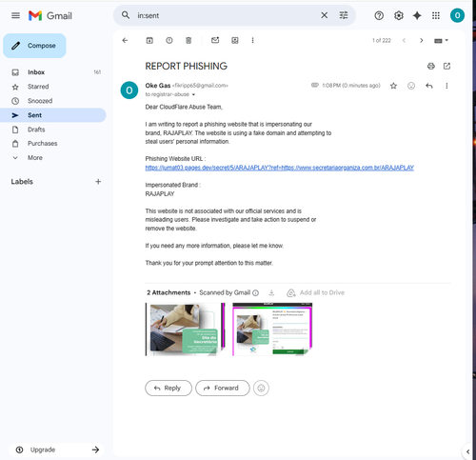
Task: Open email in new window
Action: pyautogui.click(x=446, y=66)
